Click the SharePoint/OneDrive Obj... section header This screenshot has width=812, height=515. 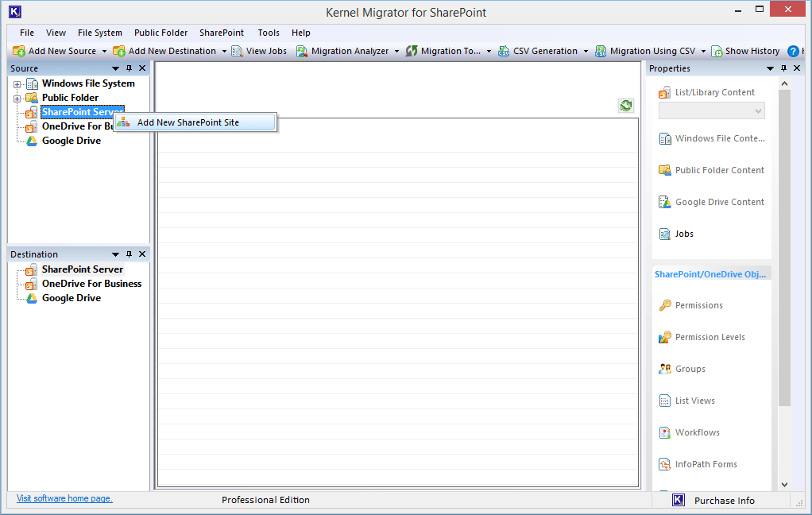pos(710,274)
